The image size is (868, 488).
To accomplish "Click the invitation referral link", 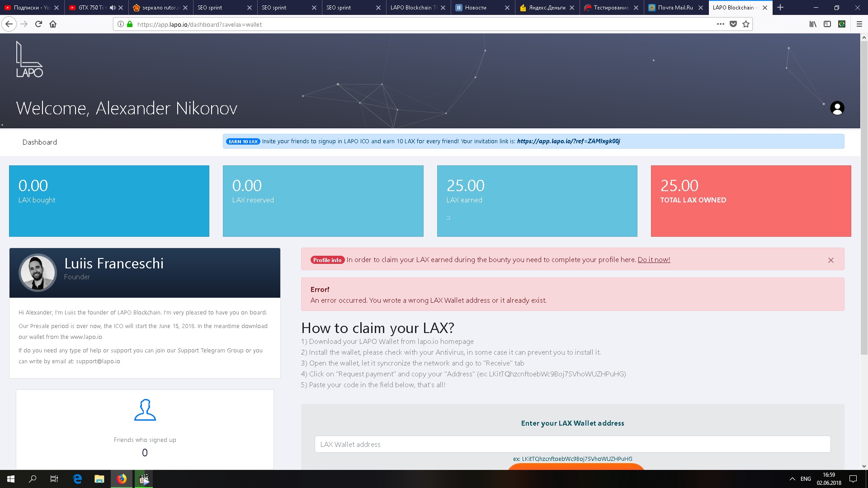I will pos(568,141).
